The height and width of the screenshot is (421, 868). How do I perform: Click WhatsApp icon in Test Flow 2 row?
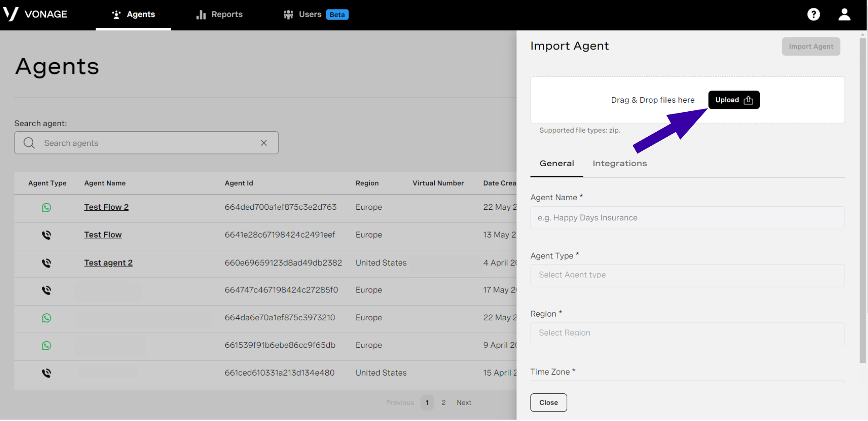pyautogui.click(x=46, y=208)
